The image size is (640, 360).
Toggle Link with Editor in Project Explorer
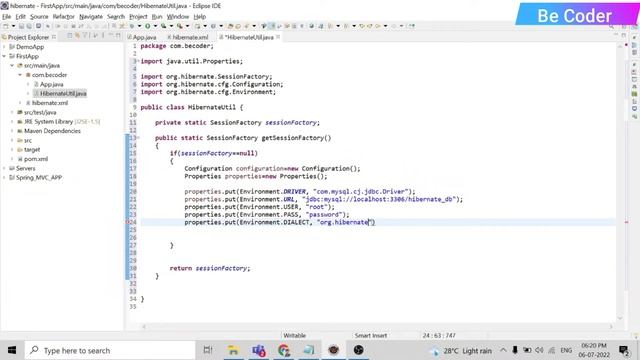(x=77, y=36)
